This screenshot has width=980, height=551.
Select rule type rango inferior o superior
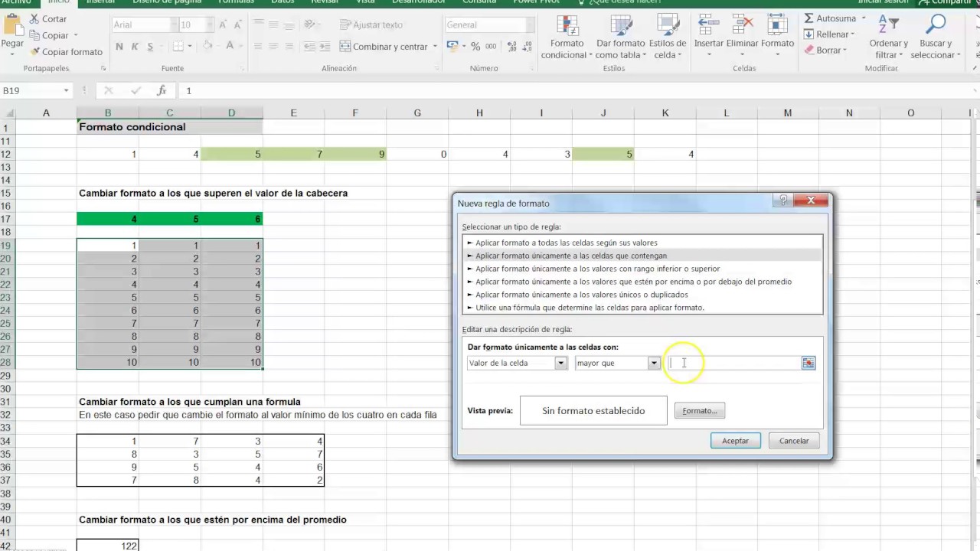642,269
